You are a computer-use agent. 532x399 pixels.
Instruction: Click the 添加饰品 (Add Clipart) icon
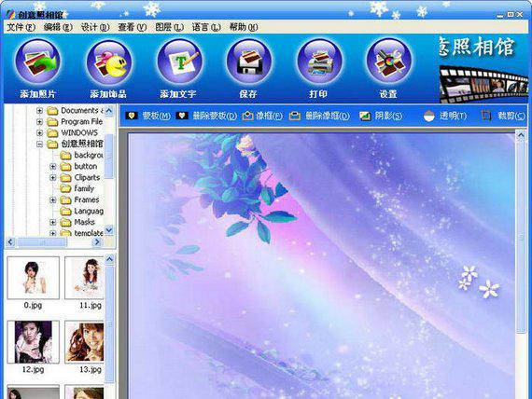108,62
